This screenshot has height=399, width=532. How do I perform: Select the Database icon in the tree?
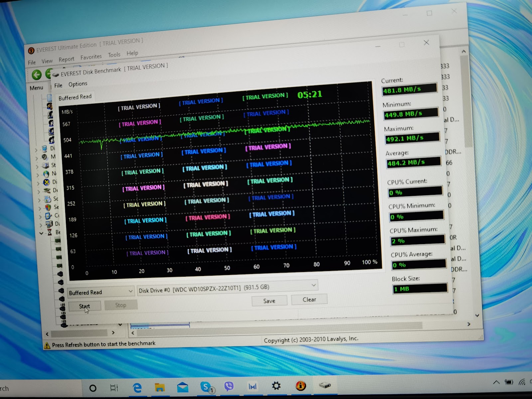49,224
